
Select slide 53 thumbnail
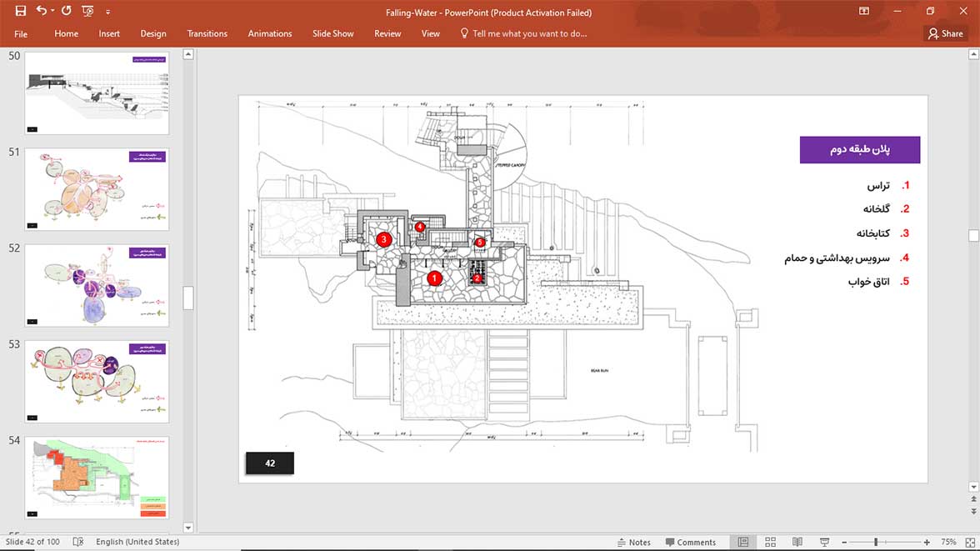pyautogui.click(x=97, y=382)
